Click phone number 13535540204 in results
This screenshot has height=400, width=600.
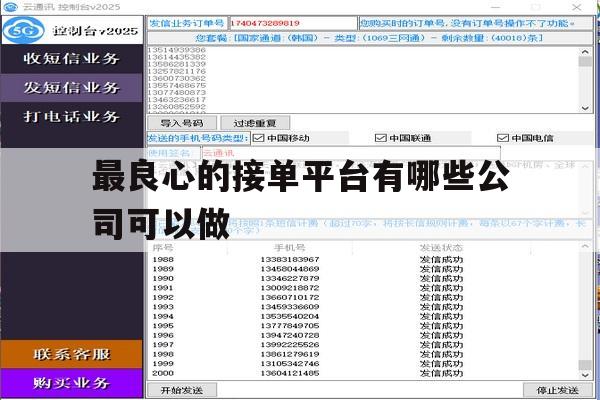pyautogui.click(x=290, y=316)
